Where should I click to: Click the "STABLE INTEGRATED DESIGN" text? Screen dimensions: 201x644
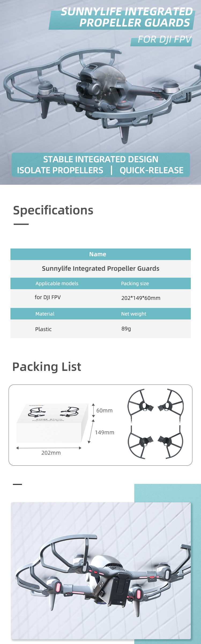point(101,159)
